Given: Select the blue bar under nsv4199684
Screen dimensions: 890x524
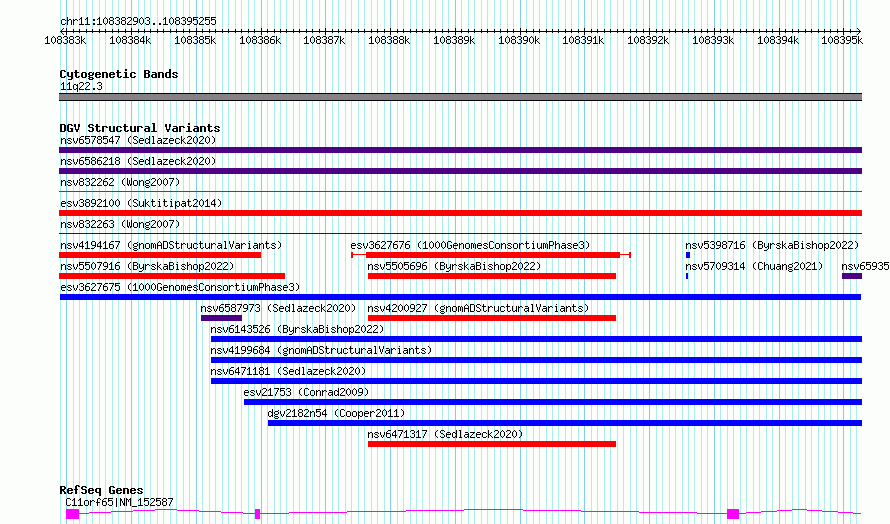Looking at the screenshot, I should (536, 360).
